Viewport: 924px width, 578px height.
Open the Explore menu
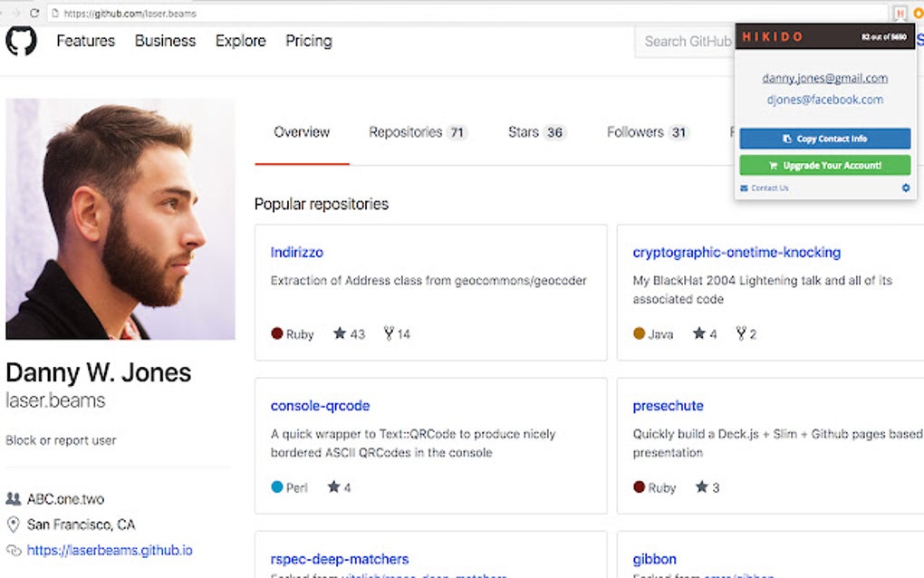(x=239, y=41)
